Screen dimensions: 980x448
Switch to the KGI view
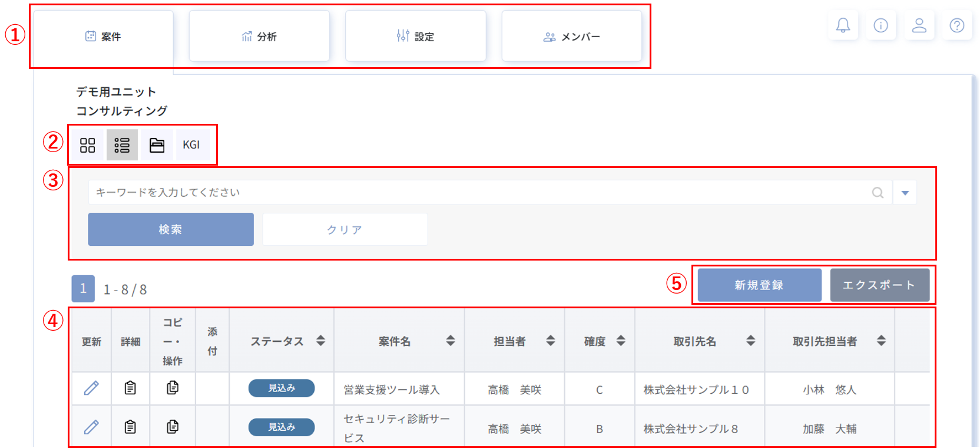(191, 145)
